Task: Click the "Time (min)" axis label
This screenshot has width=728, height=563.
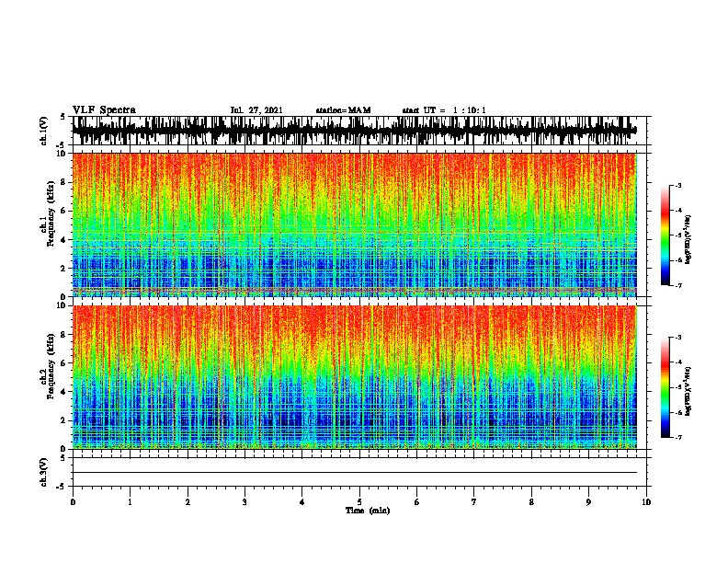Action: click(368, 511)
